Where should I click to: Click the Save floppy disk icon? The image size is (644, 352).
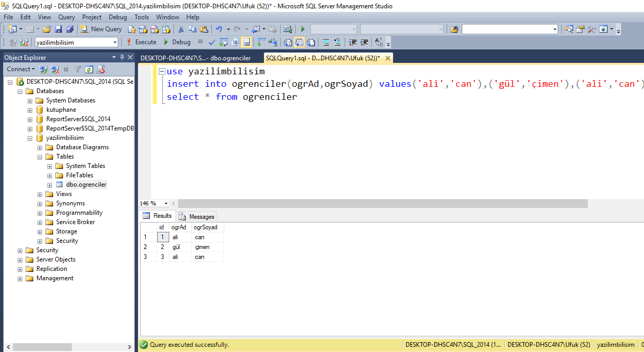pos(58,29)
